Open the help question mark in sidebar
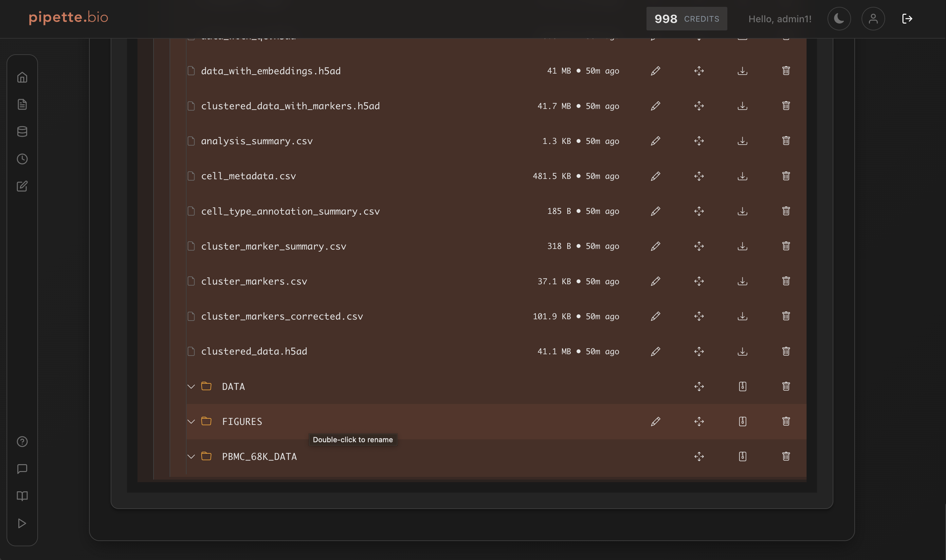Image resolution: width=946 pixels, height=560 pixels. tap(22, 442)
